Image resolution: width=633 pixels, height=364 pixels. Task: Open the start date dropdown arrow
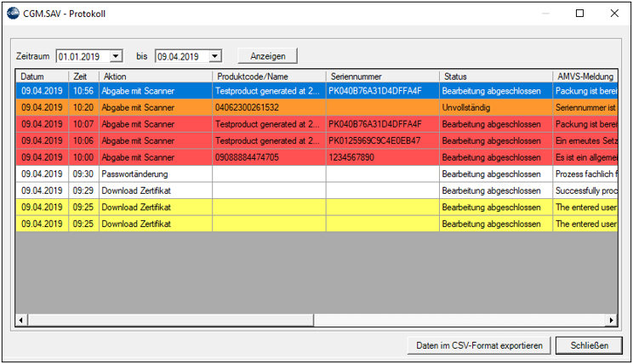coord(116,56)
